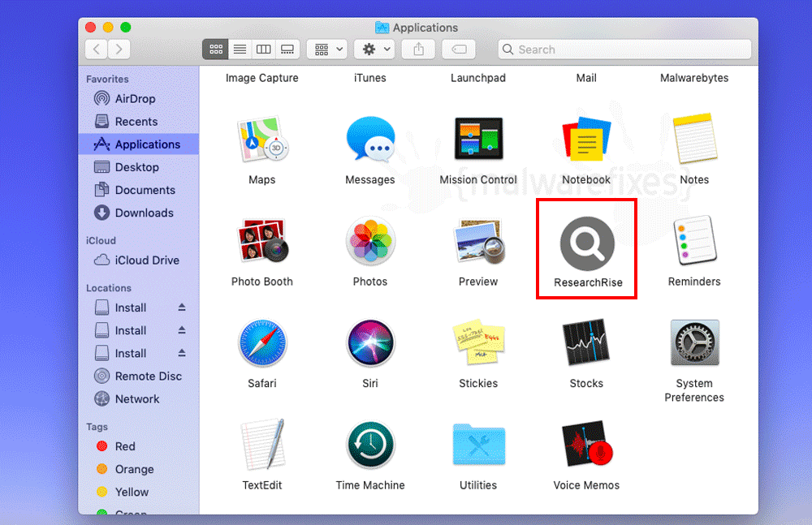Switch to icon view

coord(215,49)
